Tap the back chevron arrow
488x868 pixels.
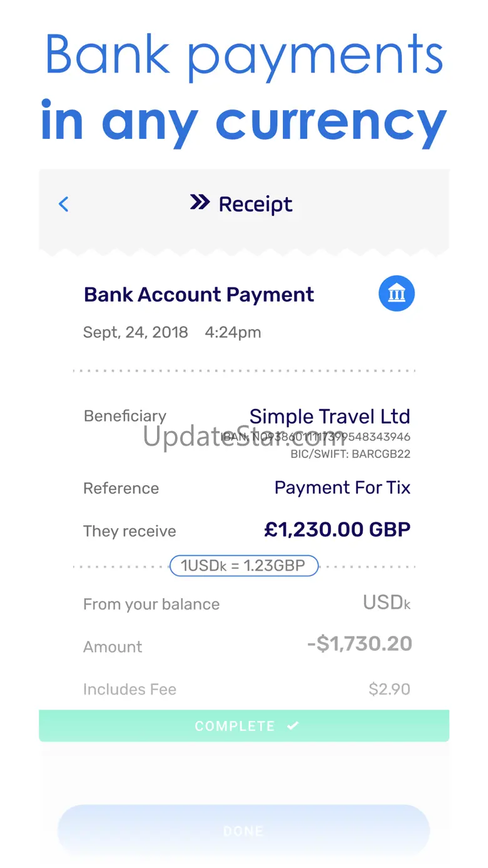[63, 204]
